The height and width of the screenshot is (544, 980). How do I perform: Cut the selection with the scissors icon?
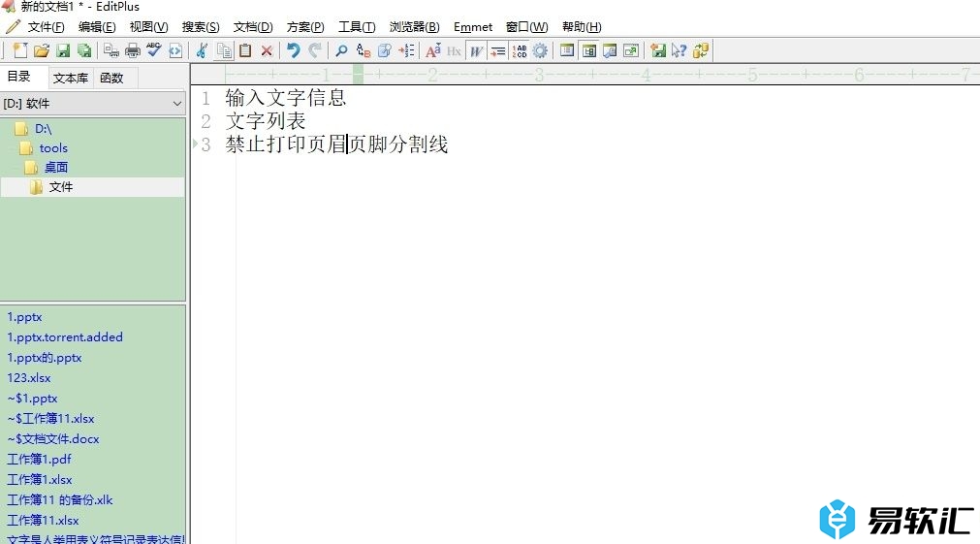tap(202, 50)
